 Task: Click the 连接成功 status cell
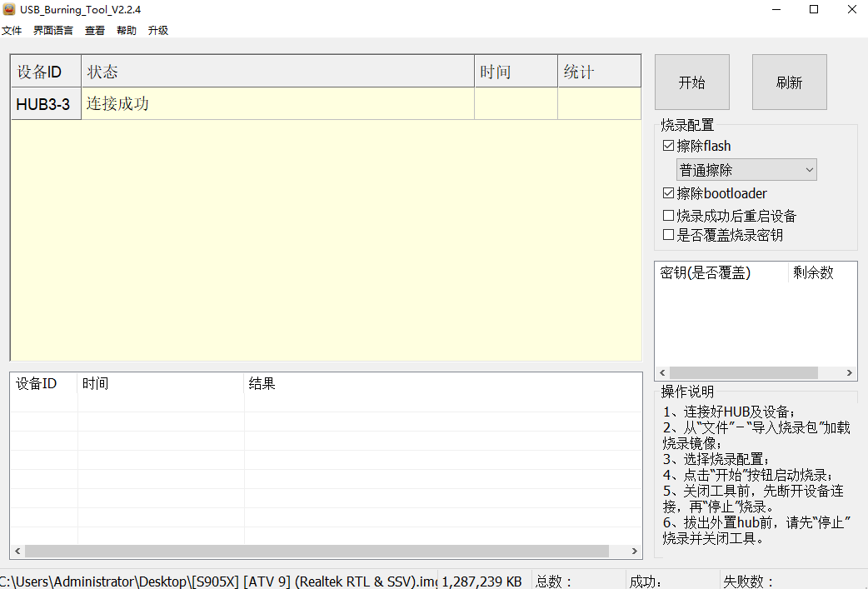pos(278,103)
